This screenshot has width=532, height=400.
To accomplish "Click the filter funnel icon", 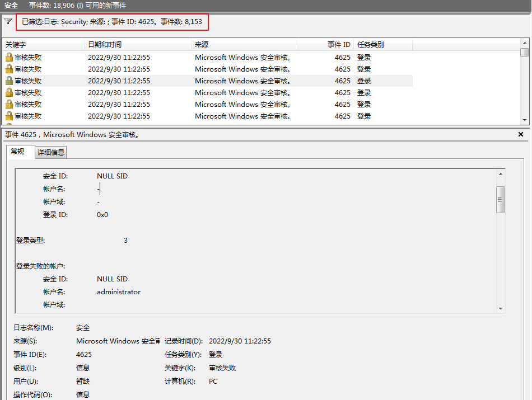I will (x=8, y=21).
